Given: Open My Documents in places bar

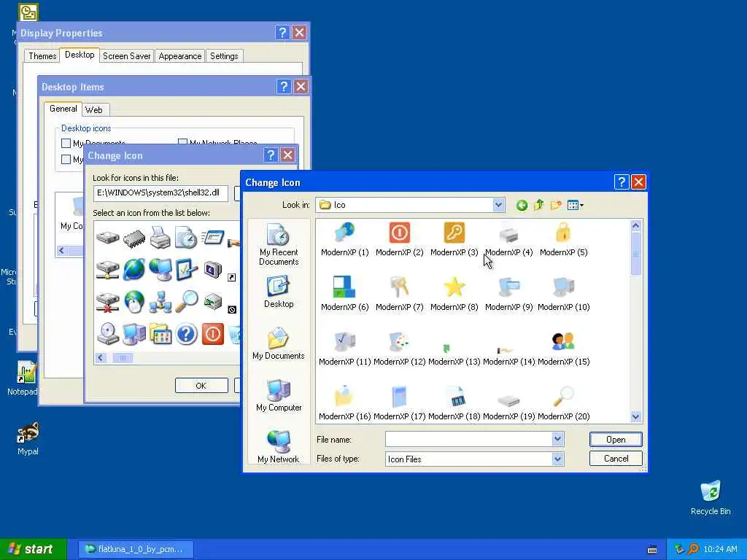Looking at the screenshot, I should click(x=279, y=343).
